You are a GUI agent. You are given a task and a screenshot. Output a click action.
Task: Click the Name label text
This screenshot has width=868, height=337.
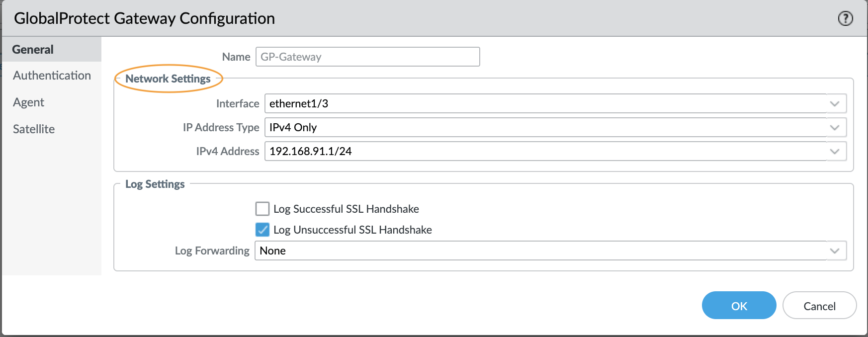click(236, 57)
